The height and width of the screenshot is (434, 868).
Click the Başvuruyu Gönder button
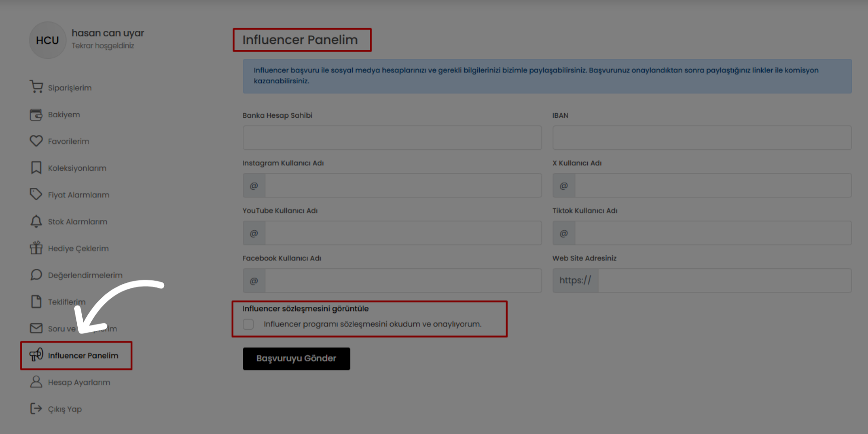[x=296, y=358]
